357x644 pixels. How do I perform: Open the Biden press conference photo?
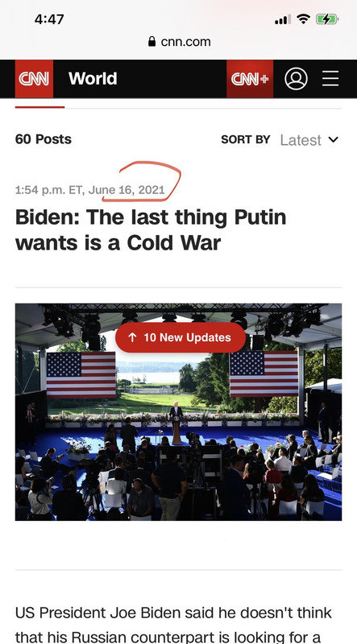179,412
